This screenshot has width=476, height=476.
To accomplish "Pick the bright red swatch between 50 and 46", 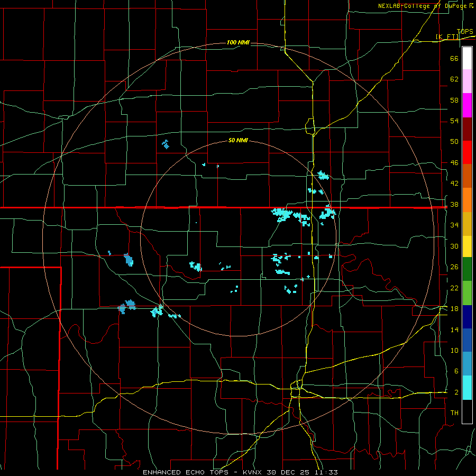I will pos(467,152).
